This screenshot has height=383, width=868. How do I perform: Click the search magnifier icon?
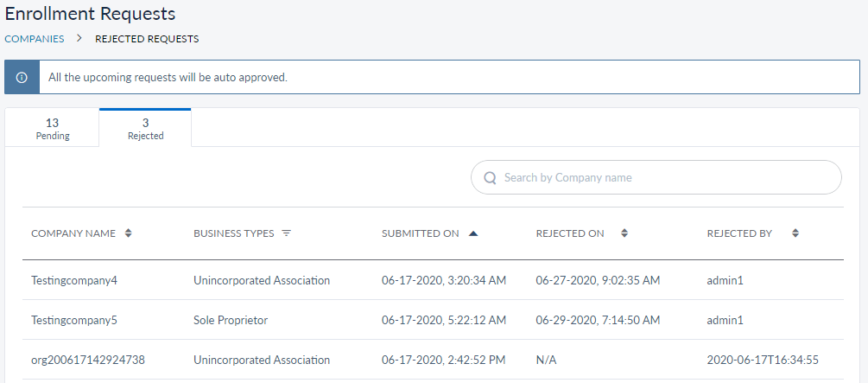tap(490, 177)
